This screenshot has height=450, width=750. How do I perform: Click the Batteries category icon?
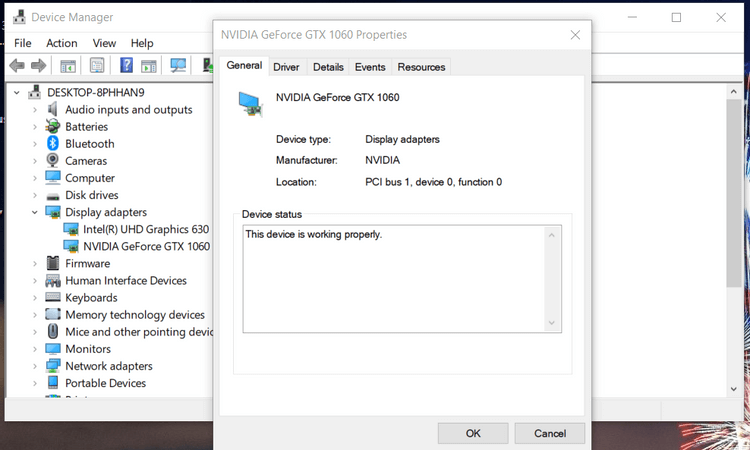[53, 127]
